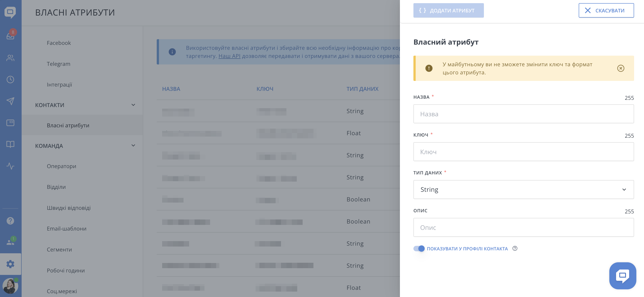Select the Telegram menu item
The image size is (644, 297).
(x=59, y=64)
